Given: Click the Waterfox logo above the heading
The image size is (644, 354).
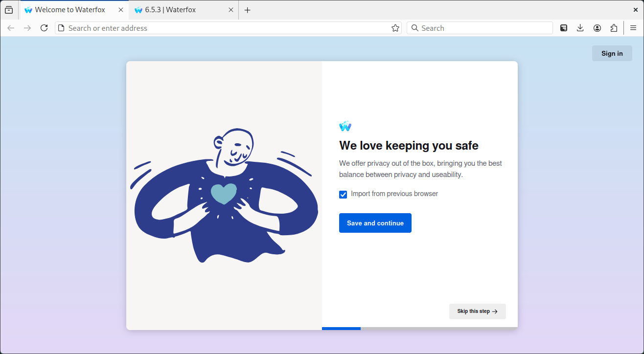Looking at the screenshot, I should pos(345,126).
